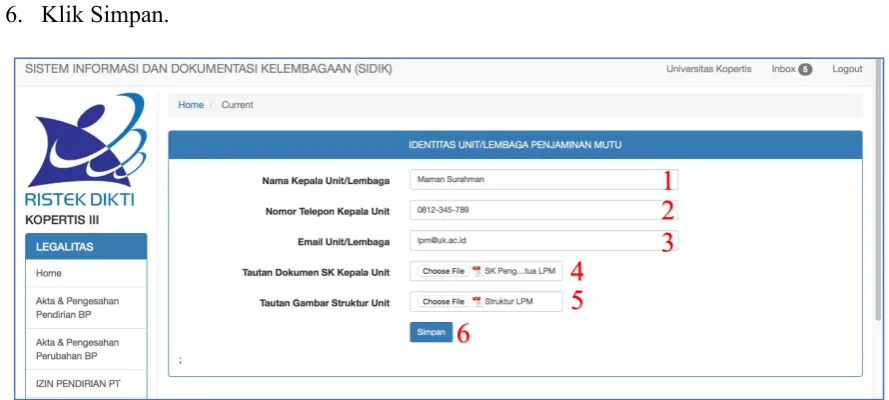Screen dimensions: 889x400
Task: Open the Inbox with 5 messages
Action: tap(791, 69)
